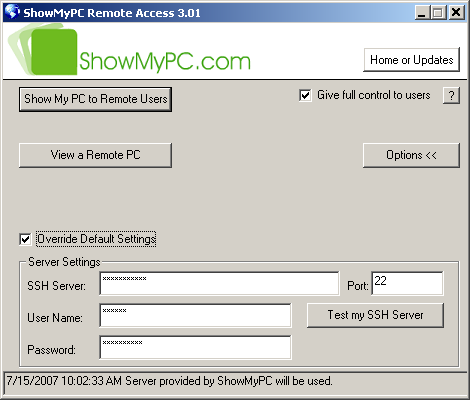Close the ShowMyPC Remote Access window

click(456, 13)
